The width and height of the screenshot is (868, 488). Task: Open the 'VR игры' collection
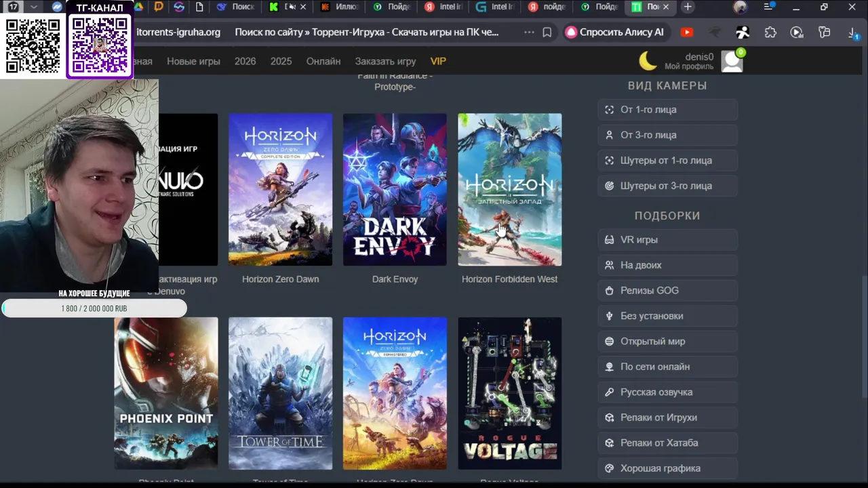point(667,240)
